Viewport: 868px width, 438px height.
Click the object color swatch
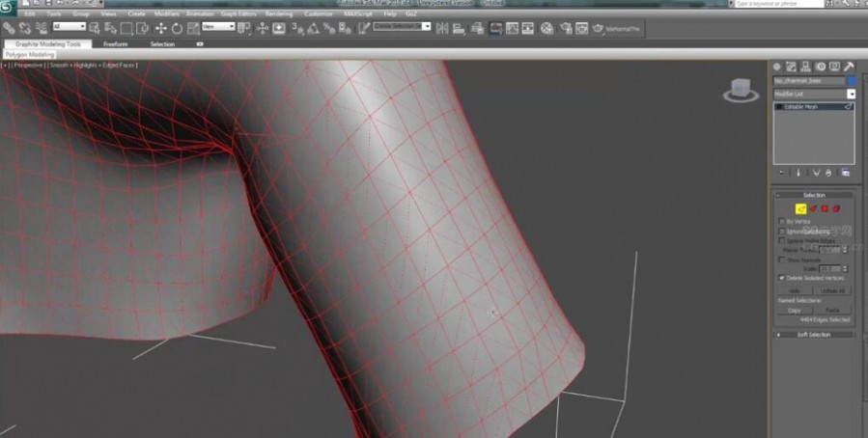(x=852, y=81)
